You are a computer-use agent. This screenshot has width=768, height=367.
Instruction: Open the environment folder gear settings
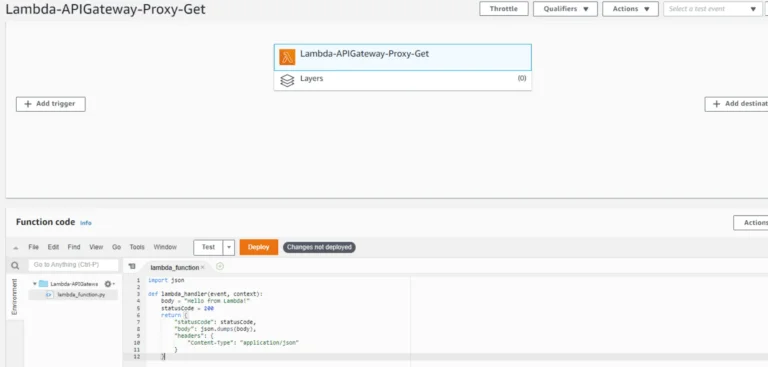point(109,284)
